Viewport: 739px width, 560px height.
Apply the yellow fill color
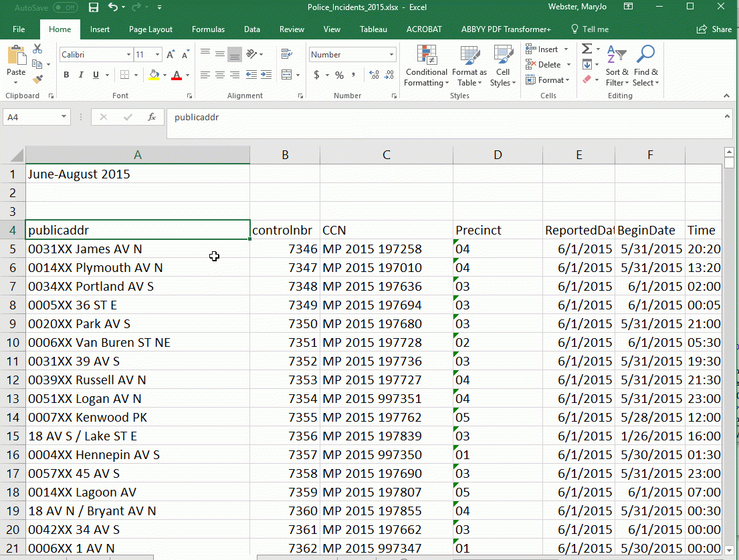[x=154, y=75]
